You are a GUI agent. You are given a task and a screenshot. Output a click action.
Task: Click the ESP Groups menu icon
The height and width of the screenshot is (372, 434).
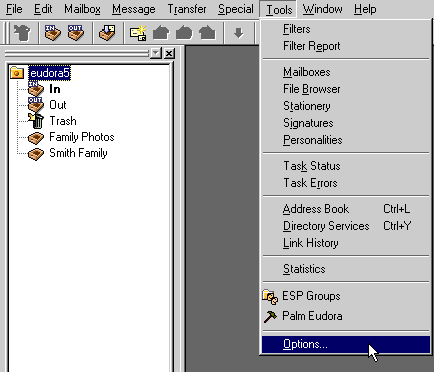(270, 297)
